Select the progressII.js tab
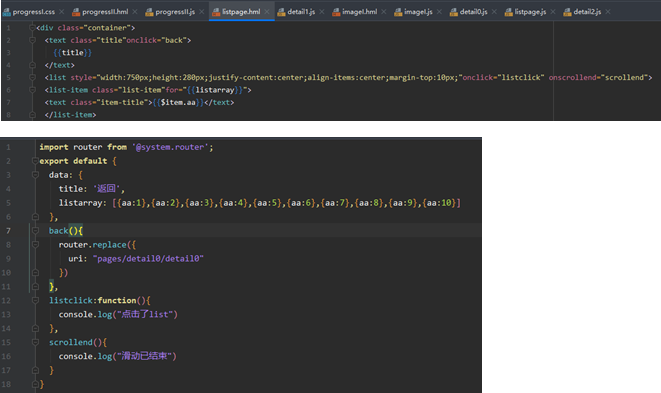661x393 pixels. (175, 12)
